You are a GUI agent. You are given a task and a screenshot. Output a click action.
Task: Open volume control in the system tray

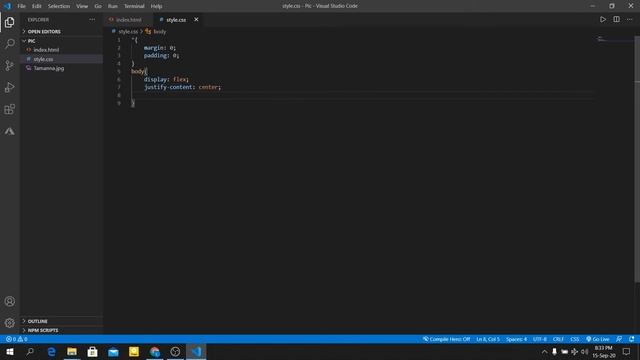[584, 351]
